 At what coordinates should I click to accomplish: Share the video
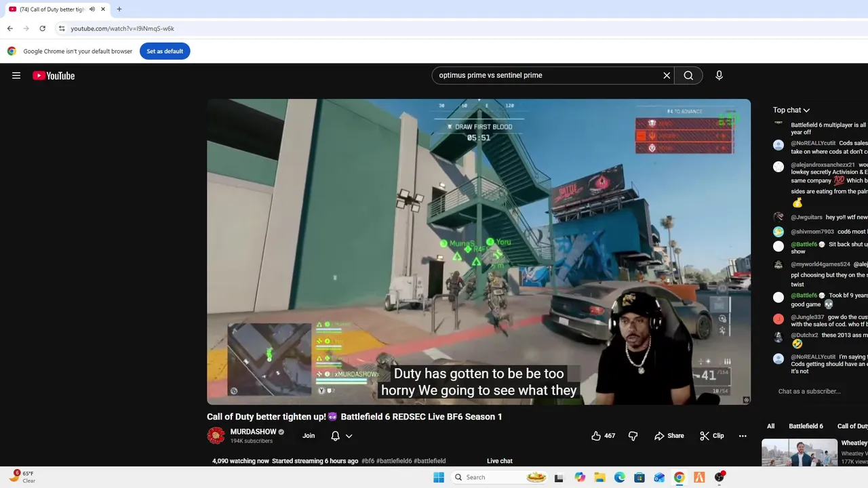[x=669, y=436]
